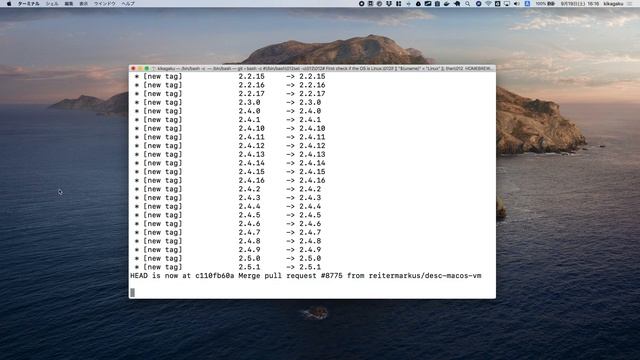
Task: Click the new tag 2.4.10 line
Action: pyautogui.click(x=230, y=128)
